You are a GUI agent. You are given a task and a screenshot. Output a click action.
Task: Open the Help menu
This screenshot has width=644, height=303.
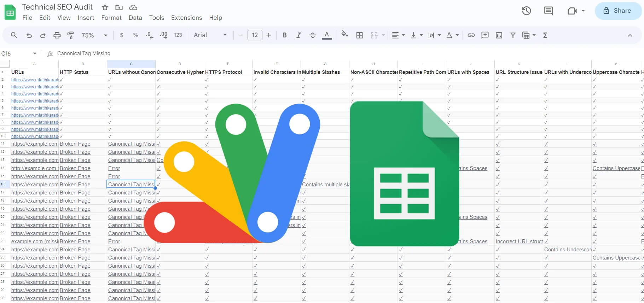[x=215, y=18]
